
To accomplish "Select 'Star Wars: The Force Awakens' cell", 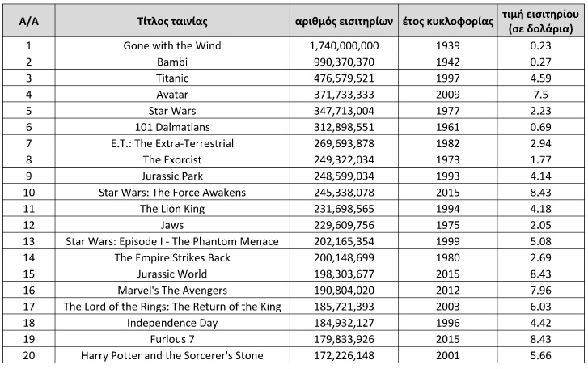I will coord(171,193).
